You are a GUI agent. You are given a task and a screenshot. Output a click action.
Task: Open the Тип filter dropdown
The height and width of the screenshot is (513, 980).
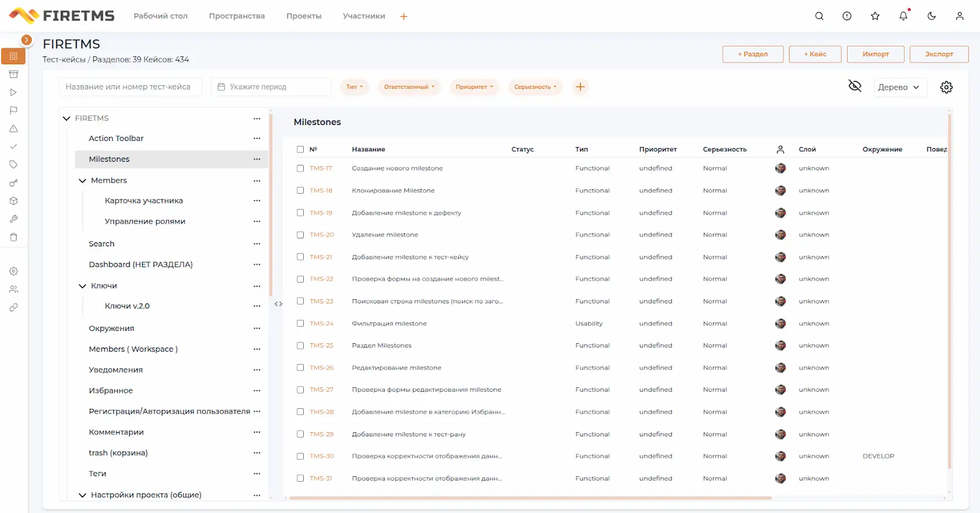[x=355, y=87]
